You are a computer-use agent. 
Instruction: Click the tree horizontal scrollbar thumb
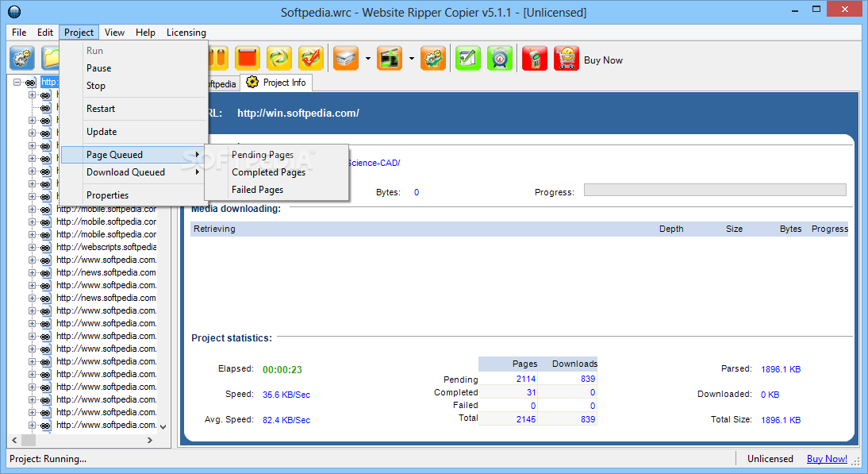click(29, 440)
